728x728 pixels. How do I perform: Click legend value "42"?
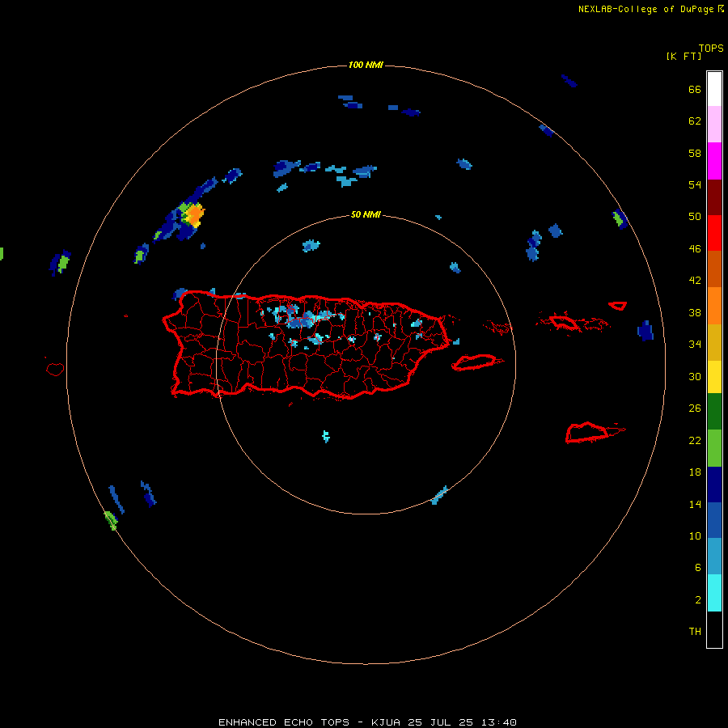point(695,281)
